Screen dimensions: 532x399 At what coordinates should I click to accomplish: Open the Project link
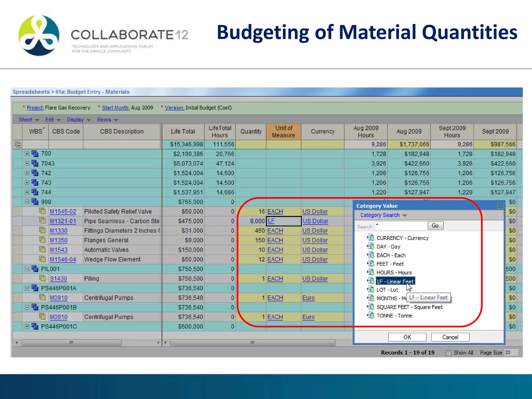tap(35, 108)
